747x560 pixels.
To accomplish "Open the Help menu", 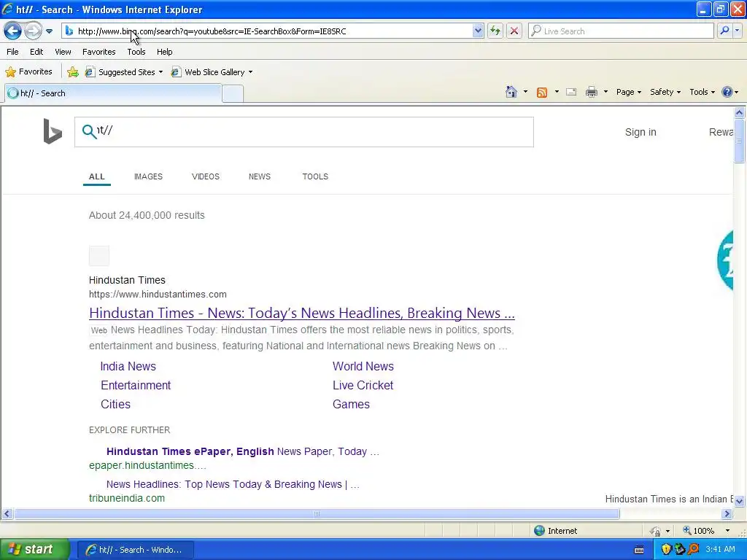I will (x=164, y=52).
